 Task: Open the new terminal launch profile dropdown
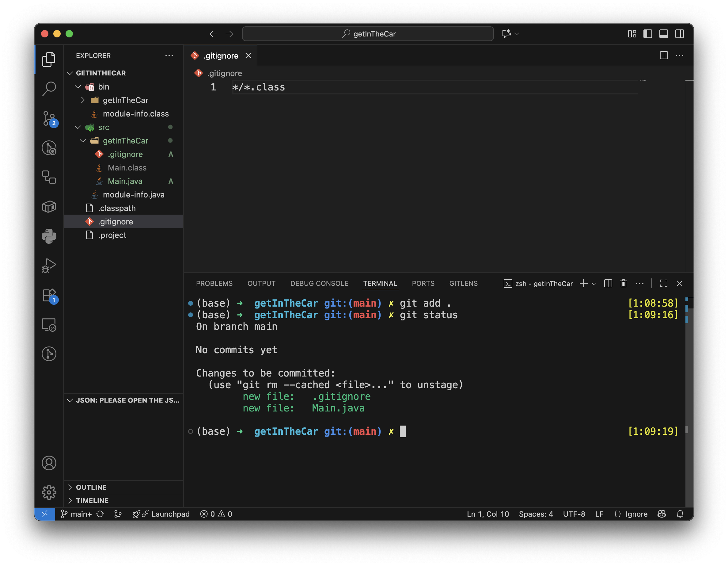click(x=594, y=284)
